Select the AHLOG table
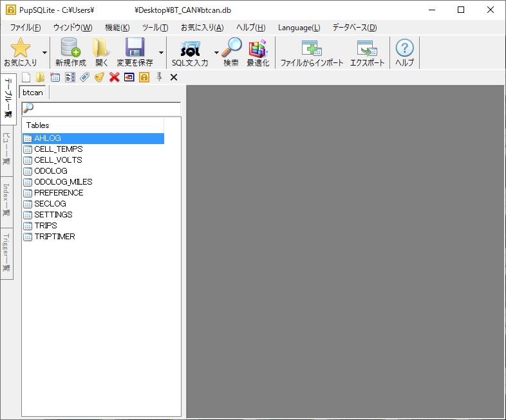 [x=93, y=138]
